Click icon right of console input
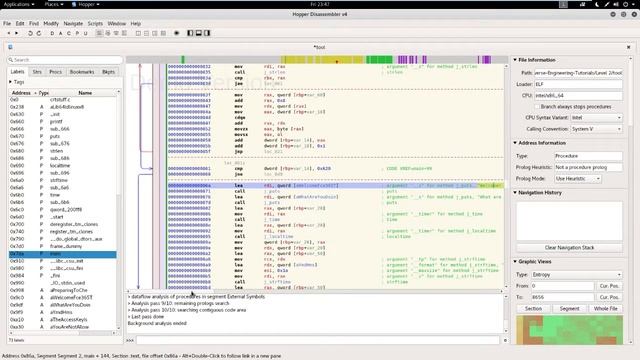 (505, 340)
